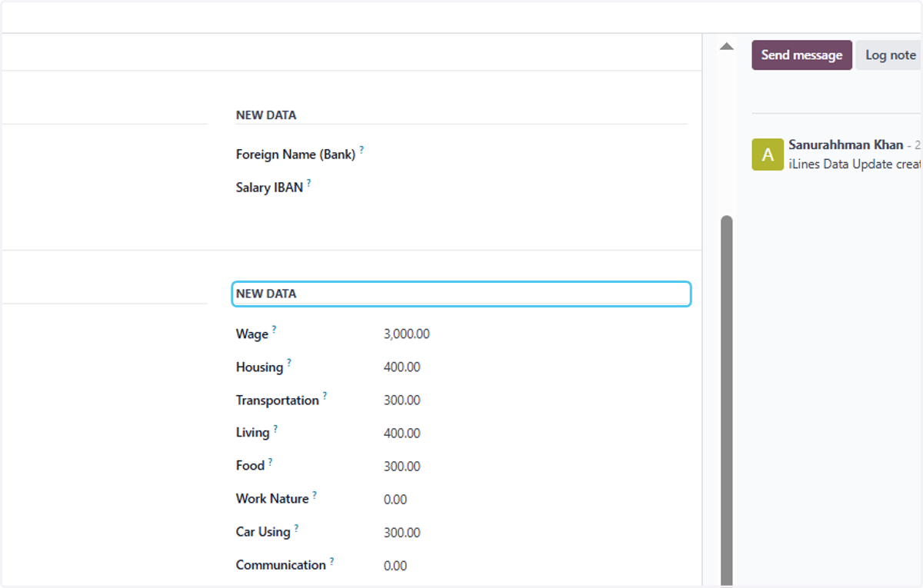The width and height of the screenshot is (923, 588).
Task: Open the Log note tab
Action: 890,55
